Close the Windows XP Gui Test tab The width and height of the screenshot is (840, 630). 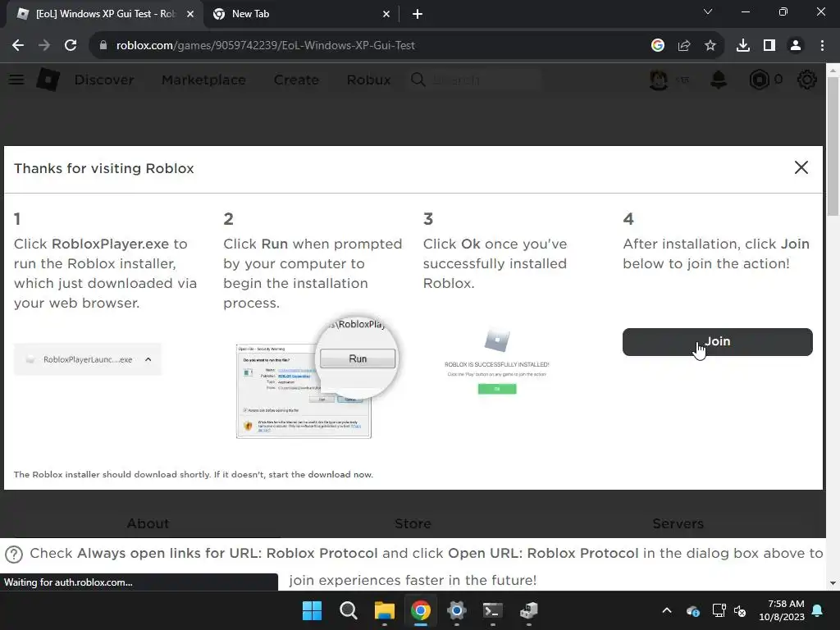pyautogui.click(x=190, y=15)
